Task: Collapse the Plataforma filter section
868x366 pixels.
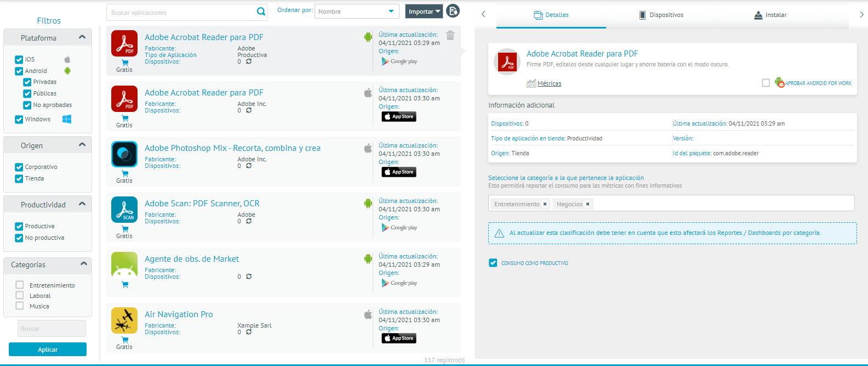Action: [82, 37]
